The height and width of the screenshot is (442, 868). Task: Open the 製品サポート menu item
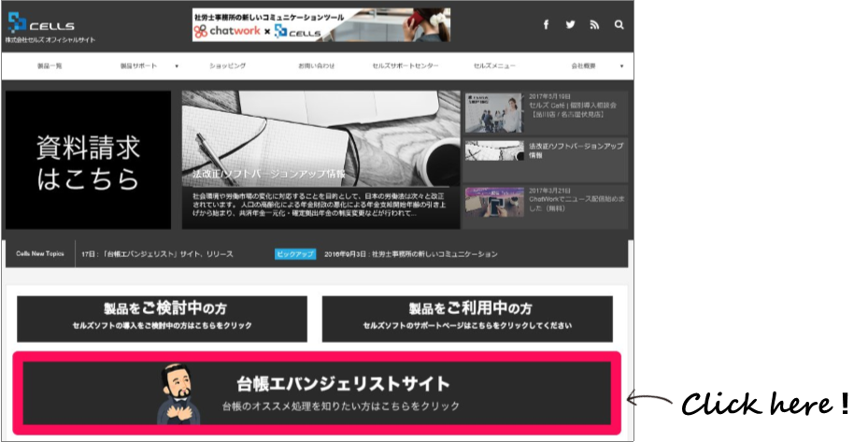point(138,66)
